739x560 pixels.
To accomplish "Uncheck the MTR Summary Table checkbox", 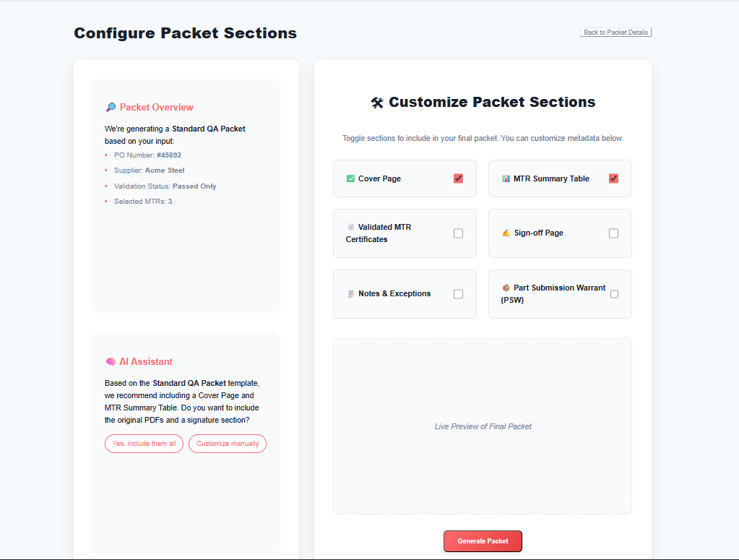I will click(613, 178).
